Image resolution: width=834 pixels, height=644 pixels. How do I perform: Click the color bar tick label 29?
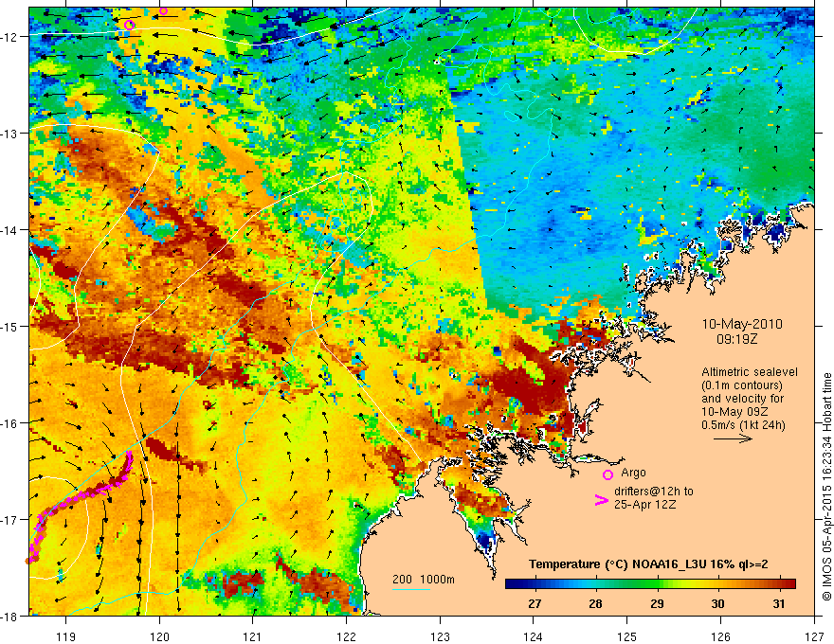(657, 603)
